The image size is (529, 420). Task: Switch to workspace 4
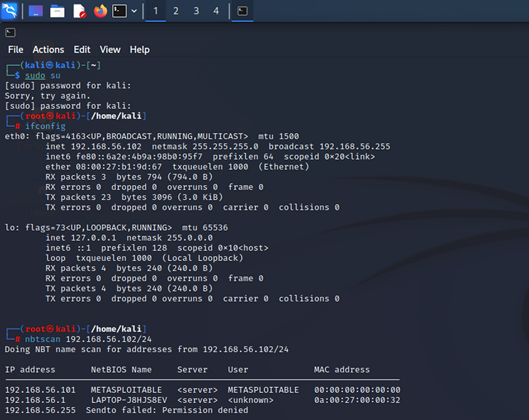(216, 10)
